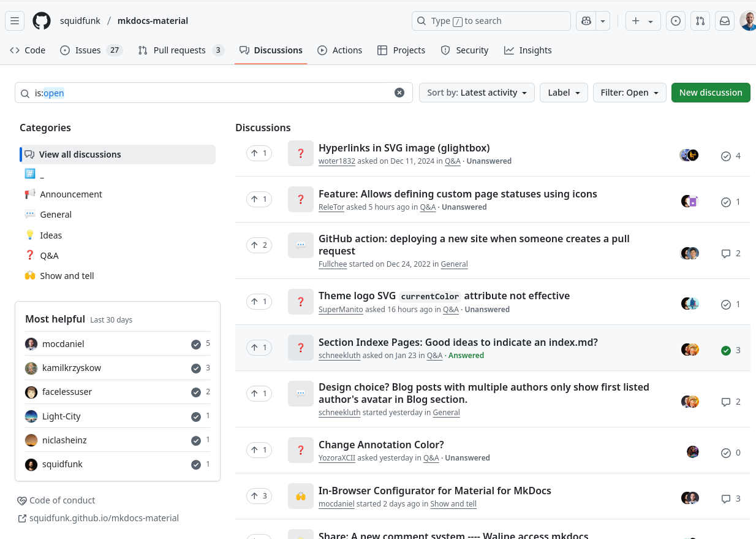This screenshot has width=756, height=539.
Task: Switch to the Code tab
Action: pyautogui.click(x=28, y=50)
